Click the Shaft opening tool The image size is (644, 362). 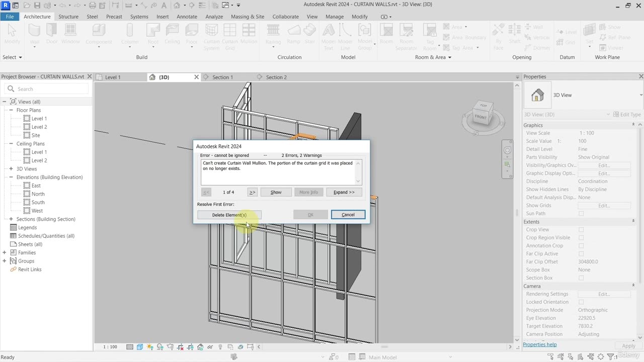(515, 34)
